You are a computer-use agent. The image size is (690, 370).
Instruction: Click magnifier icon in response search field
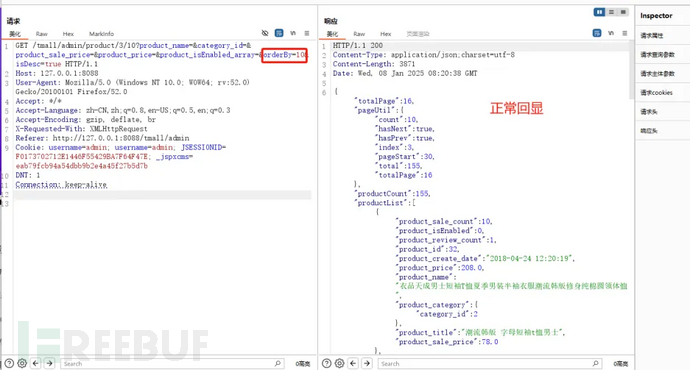(595, 363)
